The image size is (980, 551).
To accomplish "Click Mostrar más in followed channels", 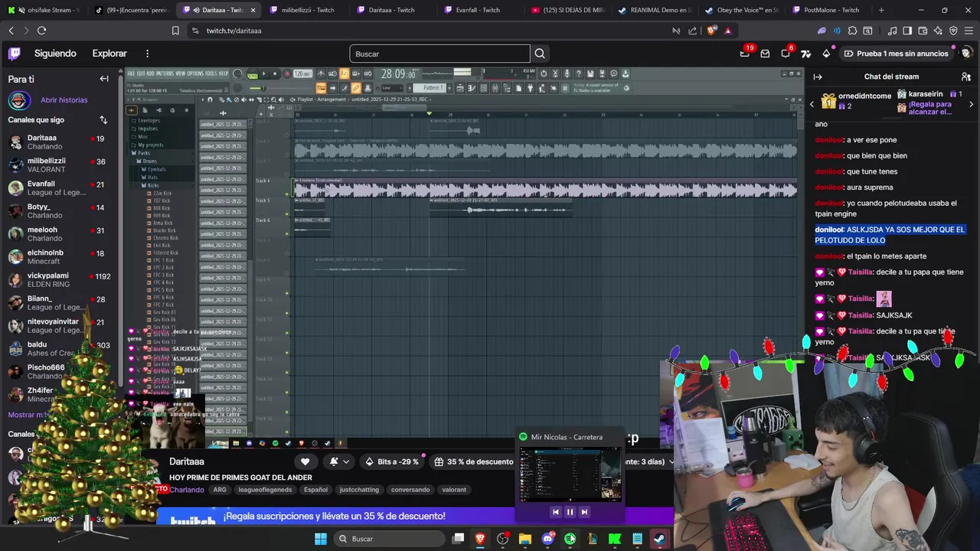I will [x=28, y=415].
